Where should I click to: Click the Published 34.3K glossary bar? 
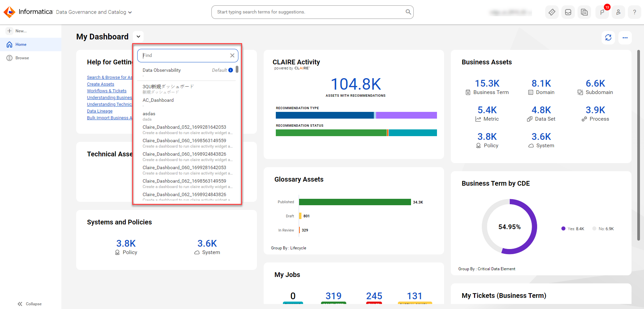[x=355, y=202]
